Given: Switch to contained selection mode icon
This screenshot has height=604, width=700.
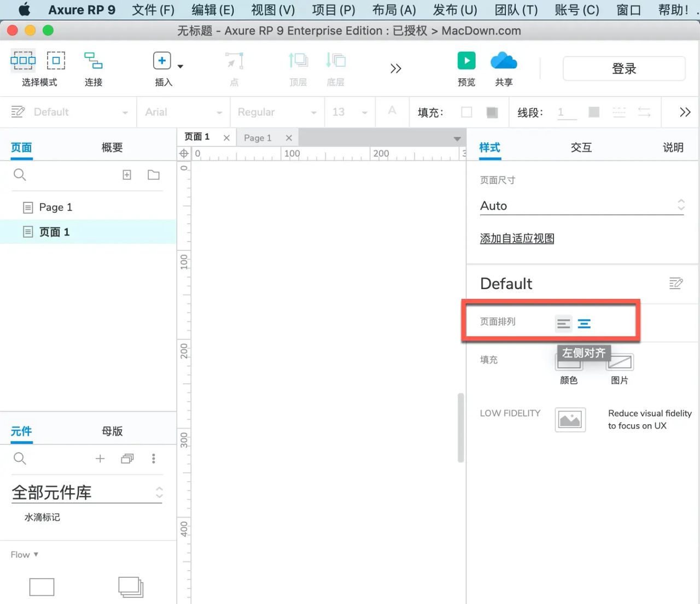Looking at the screenshot, I should (56, 61).
